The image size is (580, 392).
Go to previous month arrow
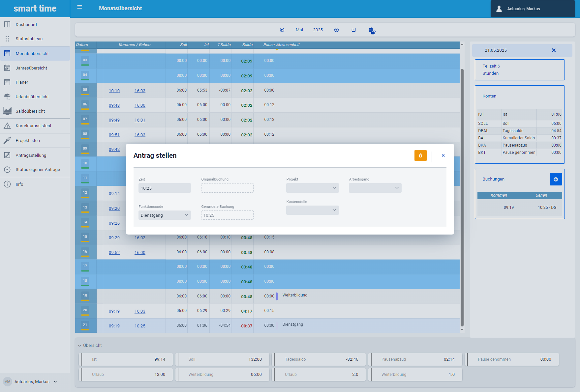(282, 30)
